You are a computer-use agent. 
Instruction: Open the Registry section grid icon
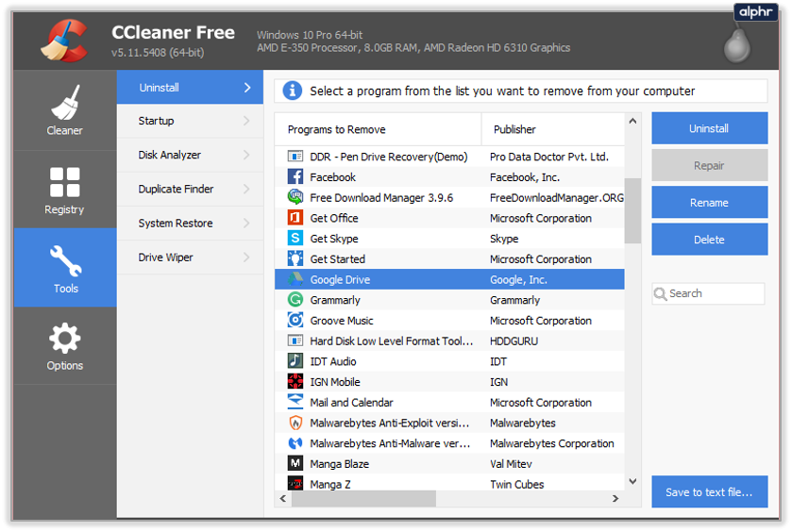64,181
